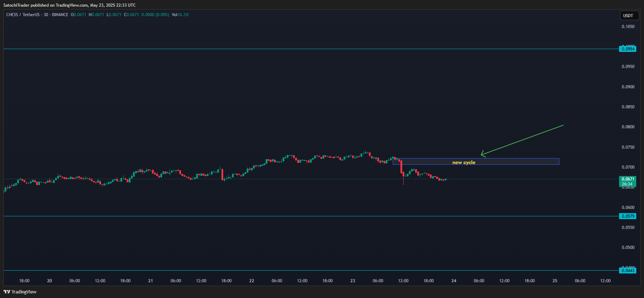This screenshot has width=644, height=298.
Task: Click the 0.0800 price axis value
Action: (x=628, y=127)
